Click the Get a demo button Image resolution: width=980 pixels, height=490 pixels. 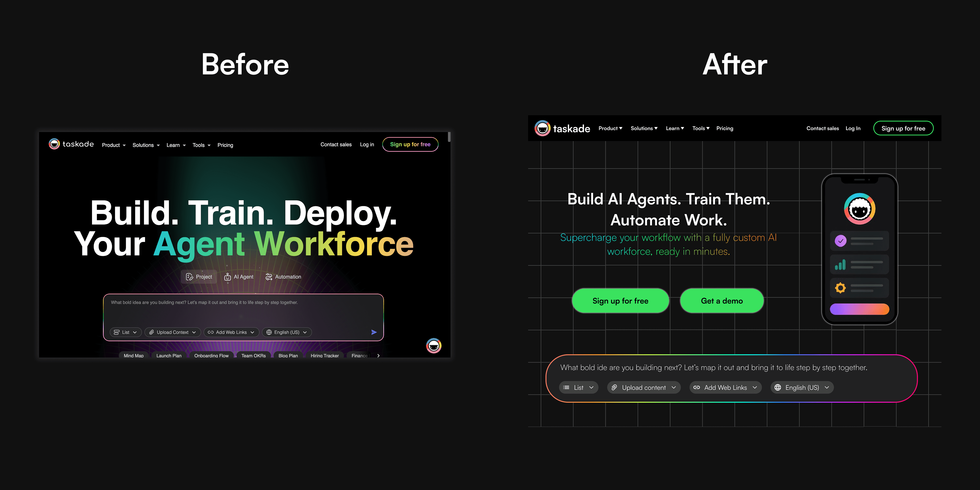(722, 301)
